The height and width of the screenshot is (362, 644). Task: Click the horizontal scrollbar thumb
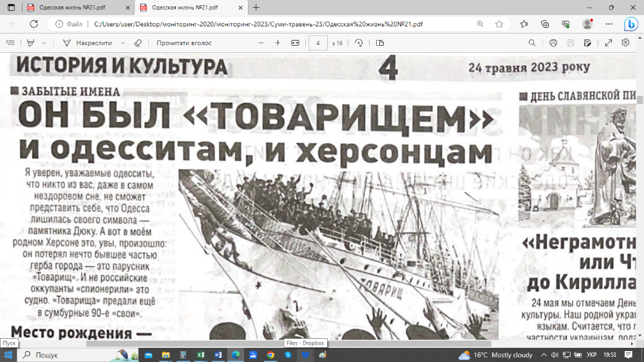click(289, 343)
